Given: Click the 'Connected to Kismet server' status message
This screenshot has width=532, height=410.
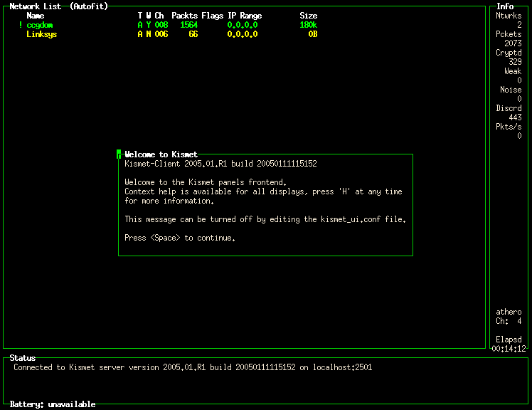Looking at the screenshot, I should coord(192,367).
